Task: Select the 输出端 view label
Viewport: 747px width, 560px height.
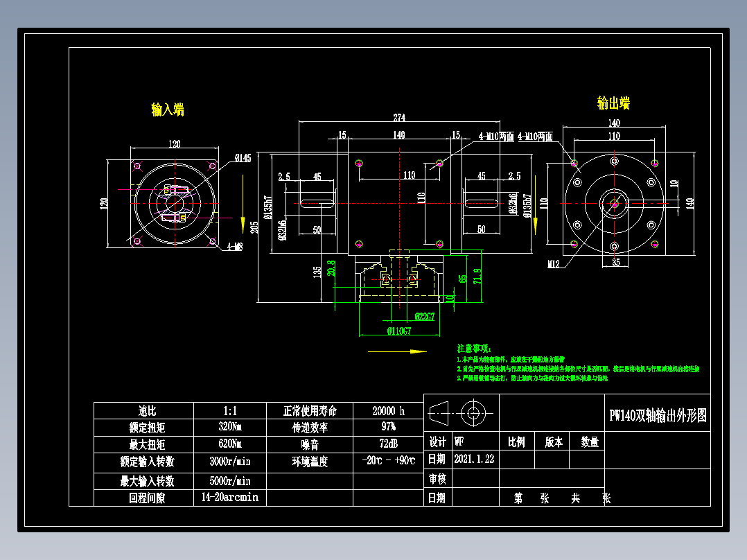Action: click(613, 100)
